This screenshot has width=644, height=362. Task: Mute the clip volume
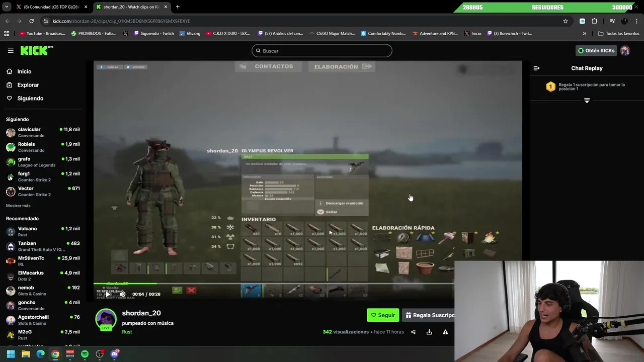(122, 294)
